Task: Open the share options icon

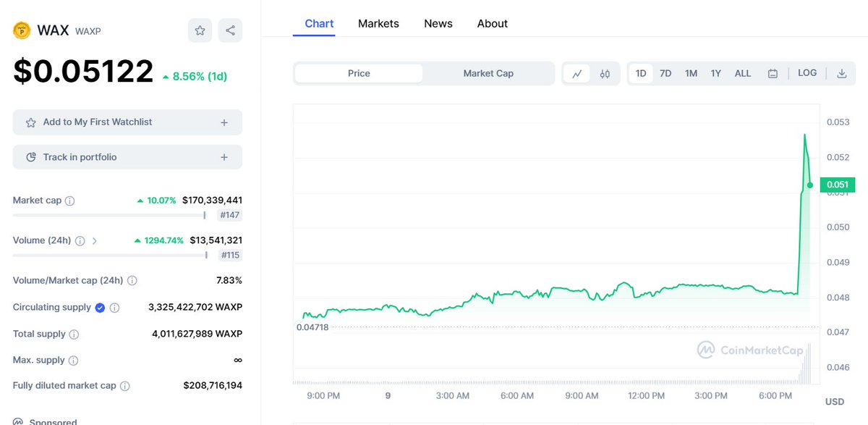Action: 230,30
